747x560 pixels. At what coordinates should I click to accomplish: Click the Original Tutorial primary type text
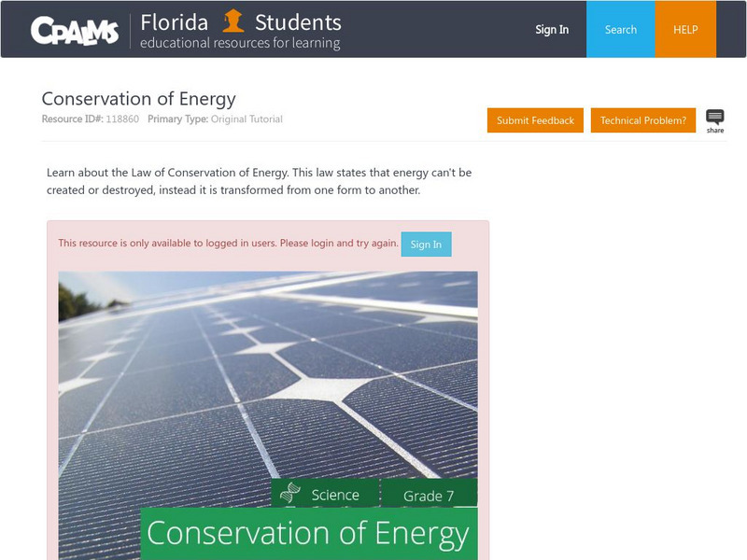pyautogui.click(x=247, y=119)
